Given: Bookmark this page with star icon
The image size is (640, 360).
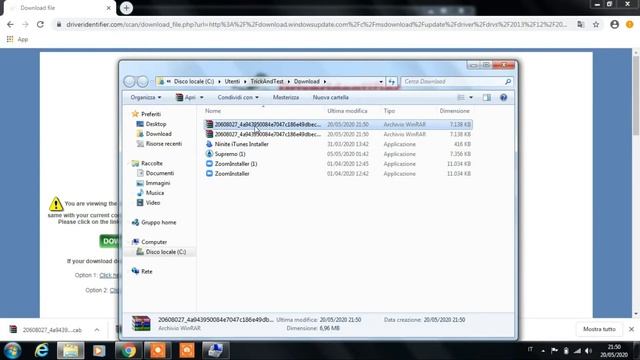Looking at the screenshot, I should 596,24.
